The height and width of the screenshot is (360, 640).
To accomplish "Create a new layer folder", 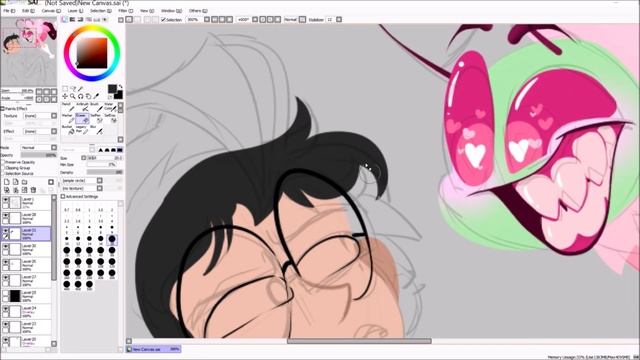I will pos(24,182).
